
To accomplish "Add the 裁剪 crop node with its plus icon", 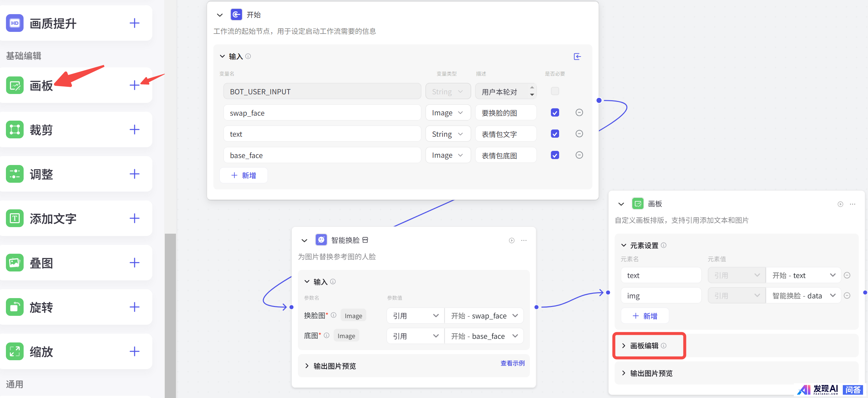I will [135, 129].
